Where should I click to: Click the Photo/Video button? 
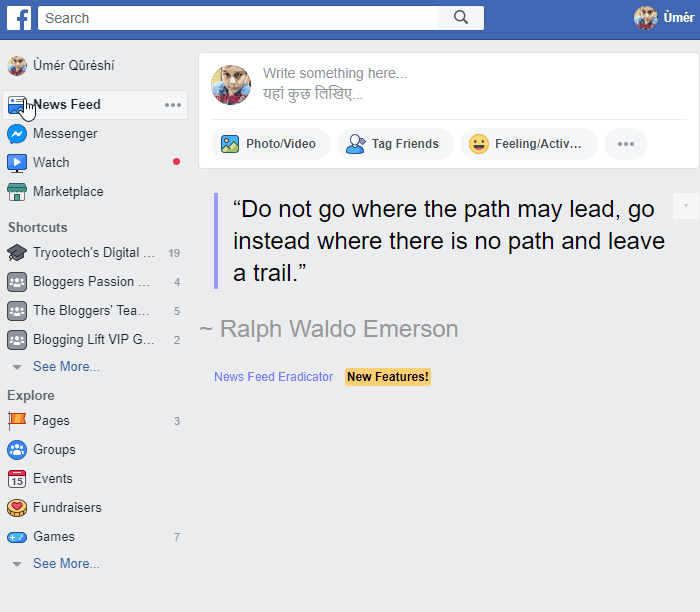point(271,144)
